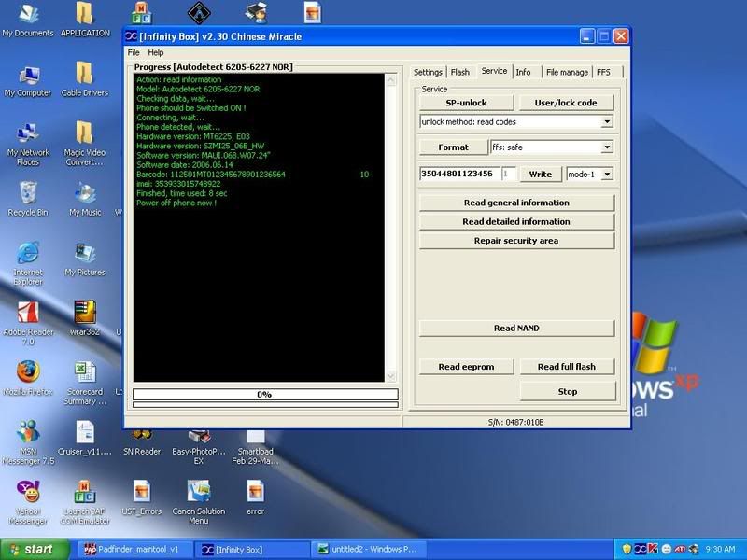Switch to the Settings tab

[x=428, y=73]
